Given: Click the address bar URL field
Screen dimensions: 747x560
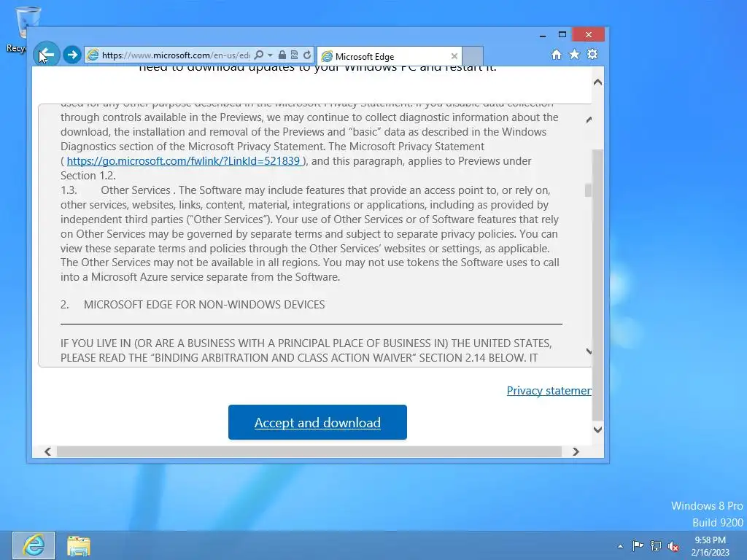Looking at the screenshot, I should [175, 55].
